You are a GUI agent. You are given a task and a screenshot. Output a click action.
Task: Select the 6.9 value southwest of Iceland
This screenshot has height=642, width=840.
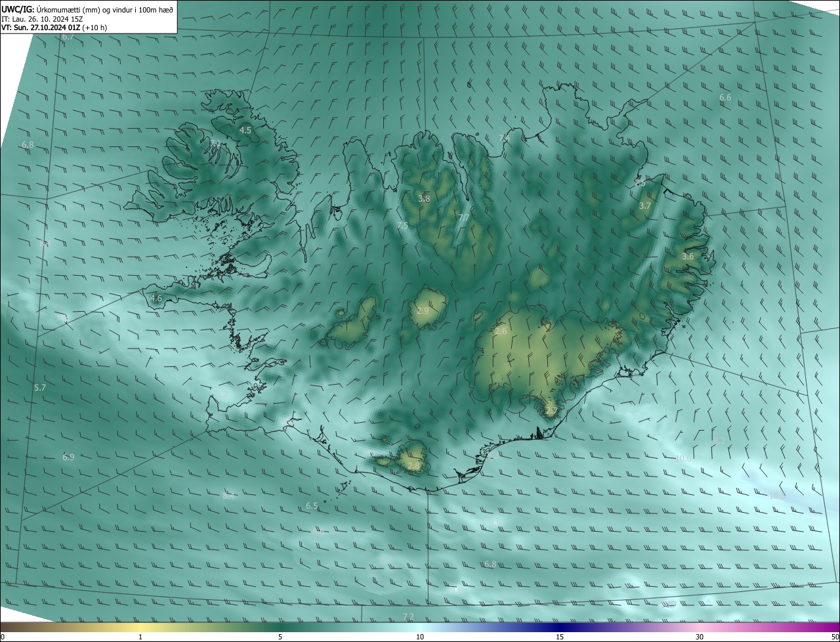click(x=68, y=457)
